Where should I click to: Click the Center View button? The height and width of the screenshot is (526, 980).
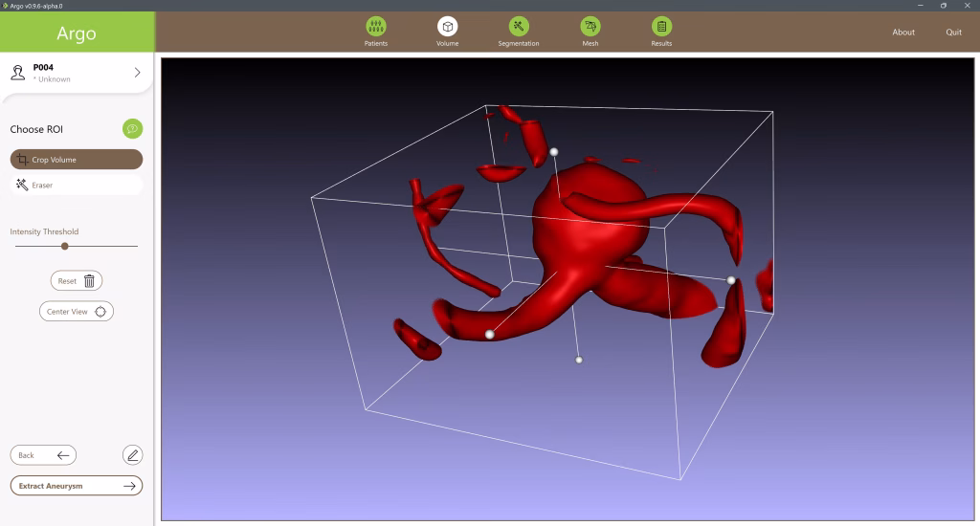tap(77, 312)
